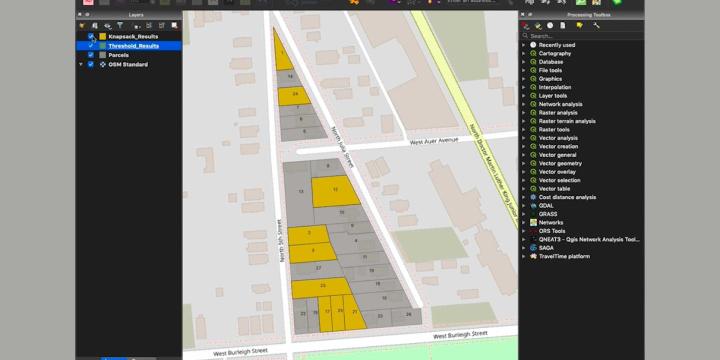Expand the Cartography toolbox group
The height and width of the screenshot is (360, 720).
point(523,53)
